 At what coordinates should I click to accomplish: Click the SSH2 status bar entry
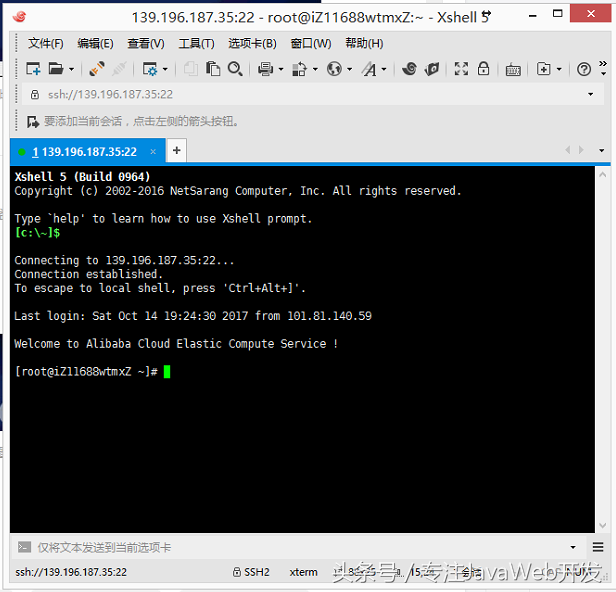point(251,572)
